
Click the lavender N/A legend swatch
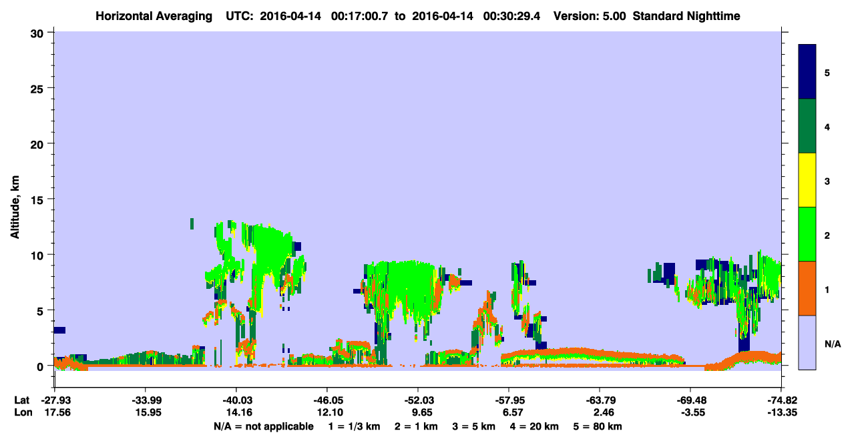click(x=807, y=342)
